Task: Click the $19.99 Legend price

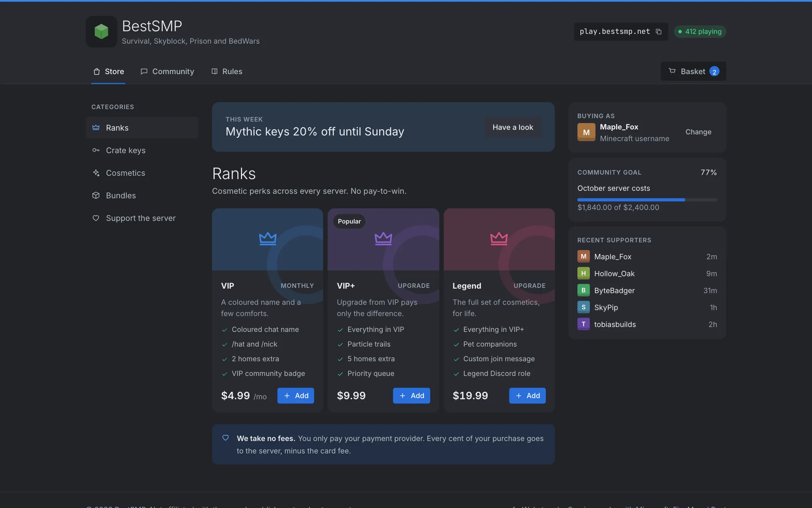Action: coord(470,395)
